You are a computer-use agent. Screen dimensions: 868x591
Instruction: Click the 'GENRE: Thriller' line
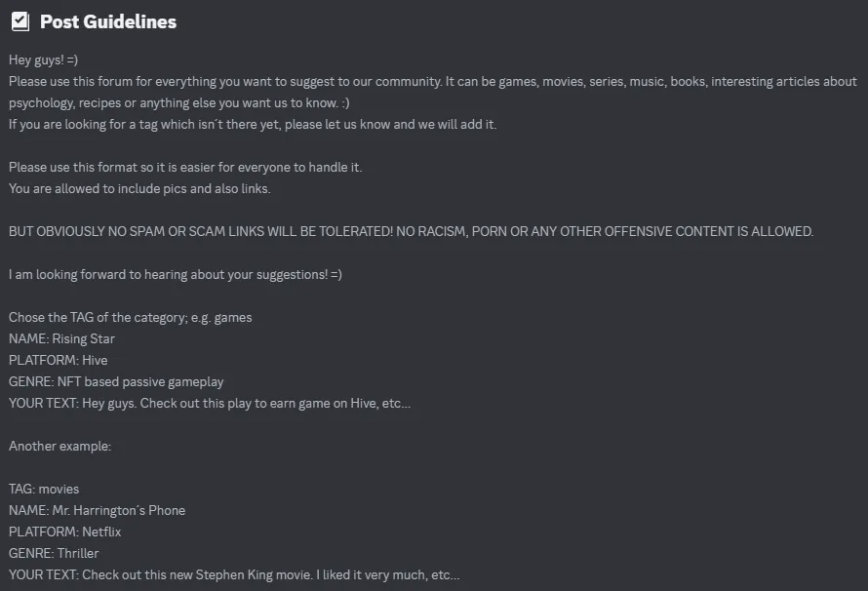coord(54,553)
